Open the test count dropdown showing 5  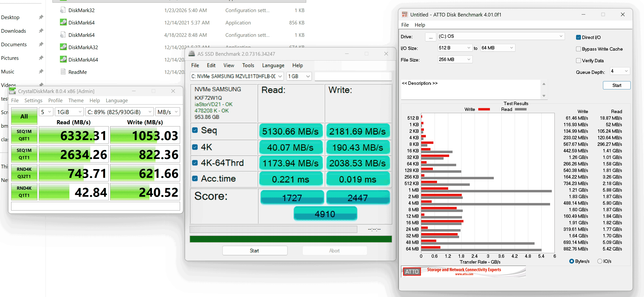[x=46, y=112]
